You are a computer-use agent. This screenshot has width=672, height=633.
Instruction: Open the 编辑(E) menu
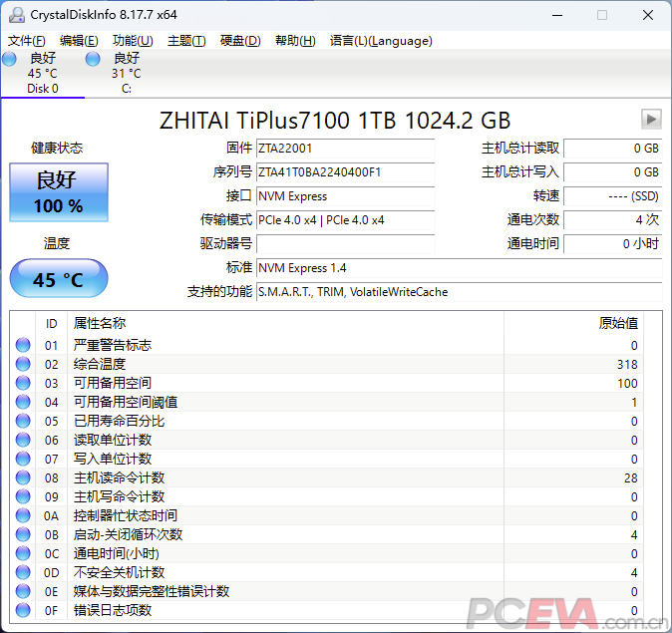(x=79, y=41)
